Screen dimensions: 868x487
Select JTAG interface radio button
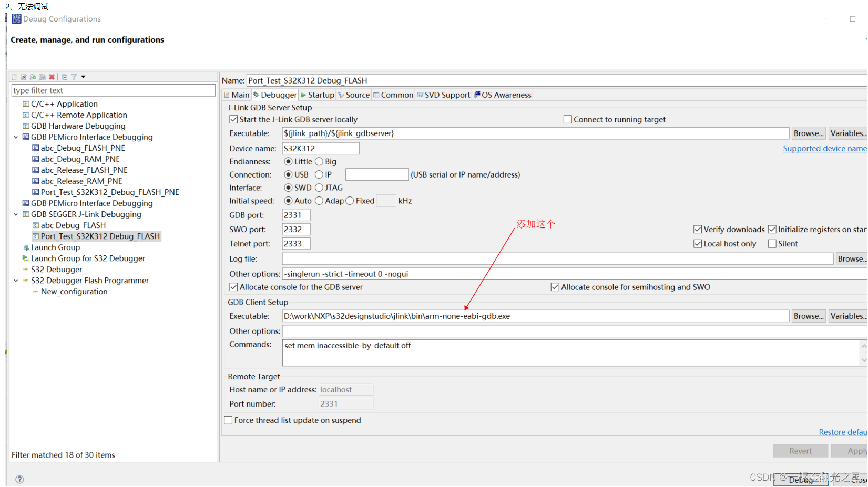pos(319,188)
